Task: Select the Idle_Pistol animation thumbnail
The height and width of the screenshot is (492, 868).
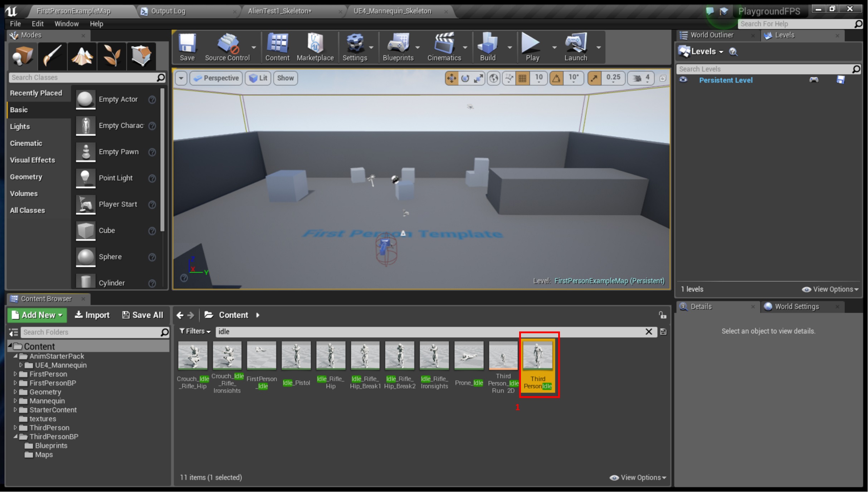Action: coord(296,356)
